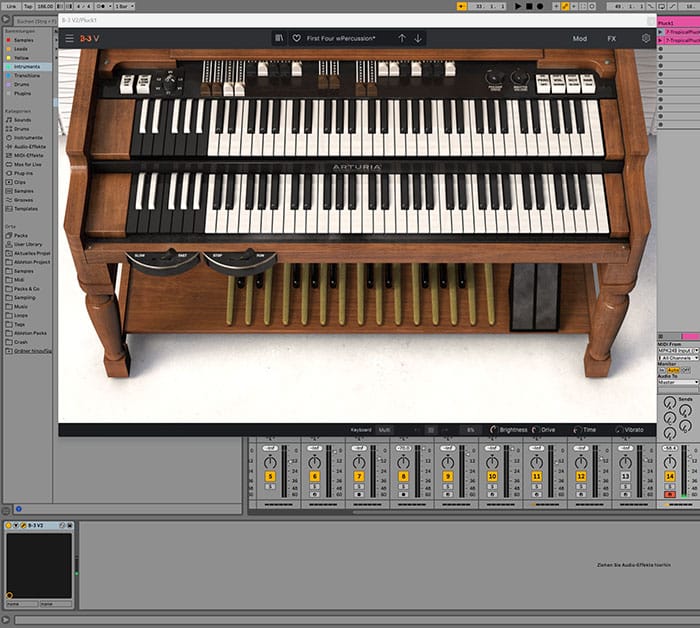Open User Library place in browser

(28, 244)
